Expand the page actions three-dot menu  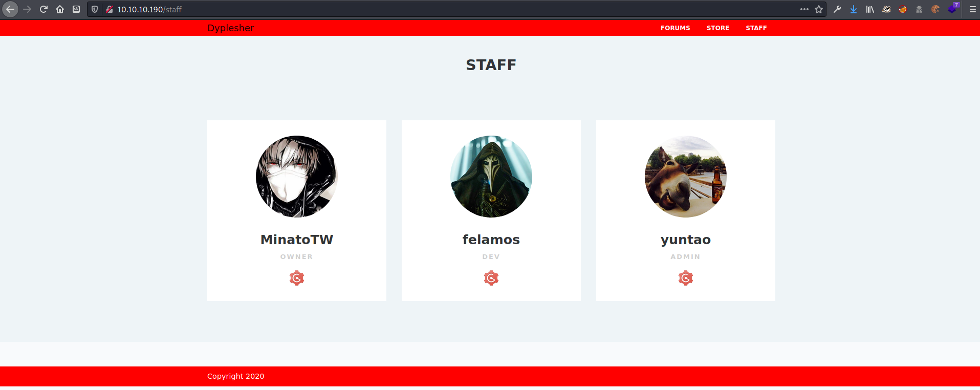pyautogui.click(x=804, y=9)
